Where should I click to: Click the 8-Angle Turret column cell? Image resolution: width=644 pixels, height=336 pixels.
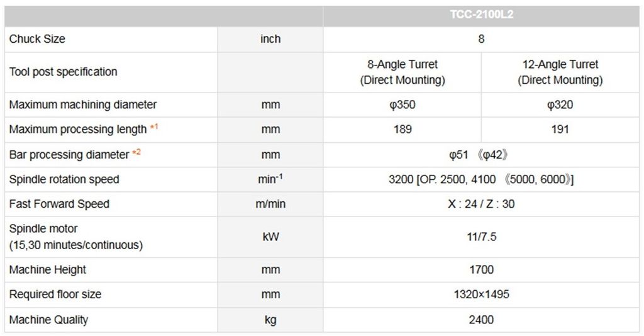402,72
